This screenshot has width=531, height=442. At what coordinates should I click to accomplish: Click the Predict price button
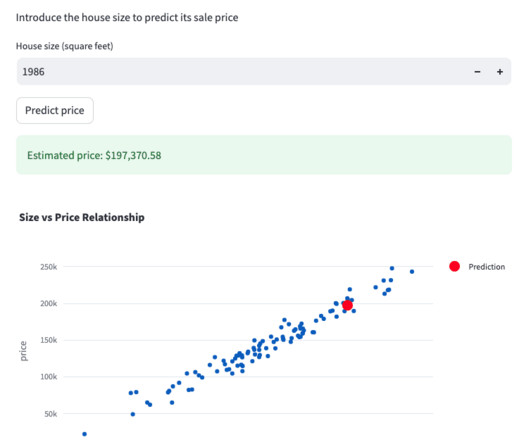pyautogui.click(x=55, y=110)
